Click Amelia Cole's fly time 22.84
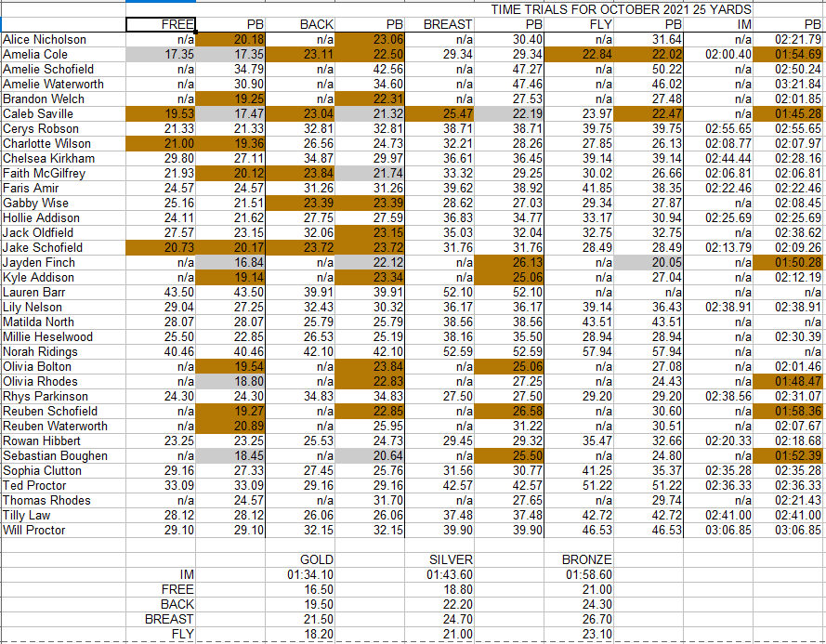This screenshot has height=644, width=826. tap(579, 54)
